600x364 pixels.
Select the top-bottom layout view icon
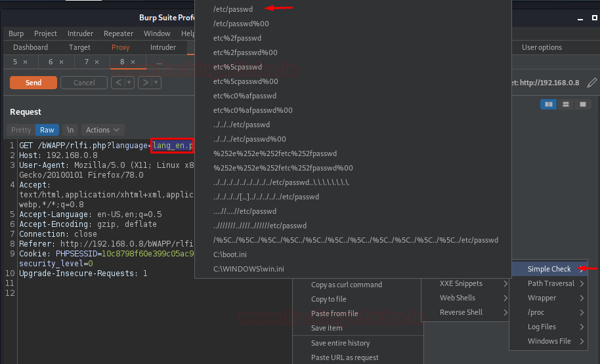tap(566, 104)
